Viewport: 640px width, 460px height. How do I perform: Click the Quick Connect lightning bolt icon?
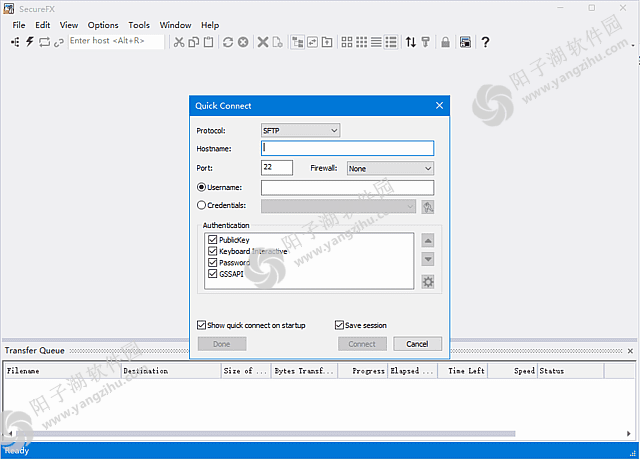point(30,42)
